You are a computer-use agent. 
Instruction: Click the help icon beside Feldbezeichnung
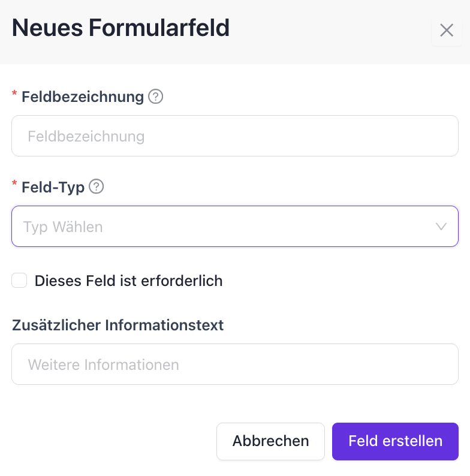pyautogui.click(x=156, y=97)
